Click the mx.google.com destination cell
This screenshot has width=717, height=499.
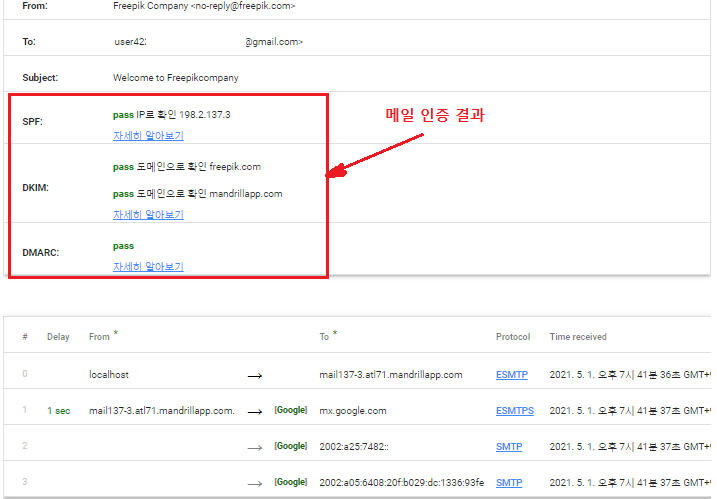click(x=353, y=411)
